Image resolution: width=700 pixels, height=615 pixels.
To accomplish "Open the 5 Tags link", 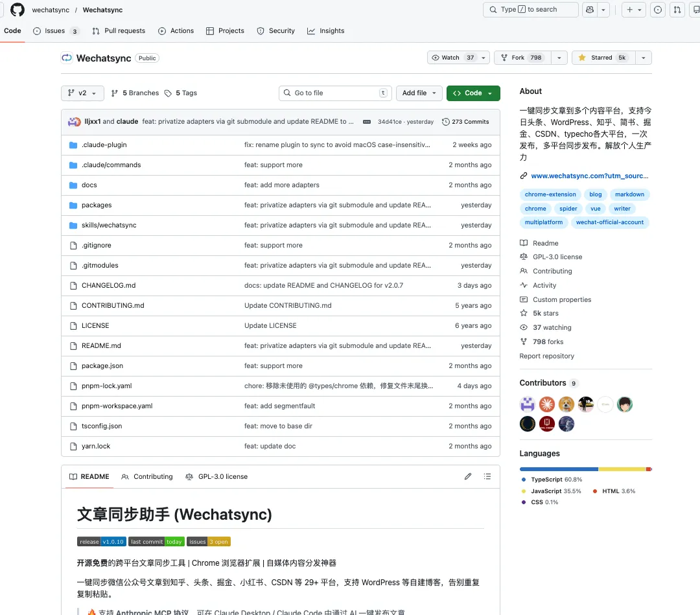I will pos(181,93).
